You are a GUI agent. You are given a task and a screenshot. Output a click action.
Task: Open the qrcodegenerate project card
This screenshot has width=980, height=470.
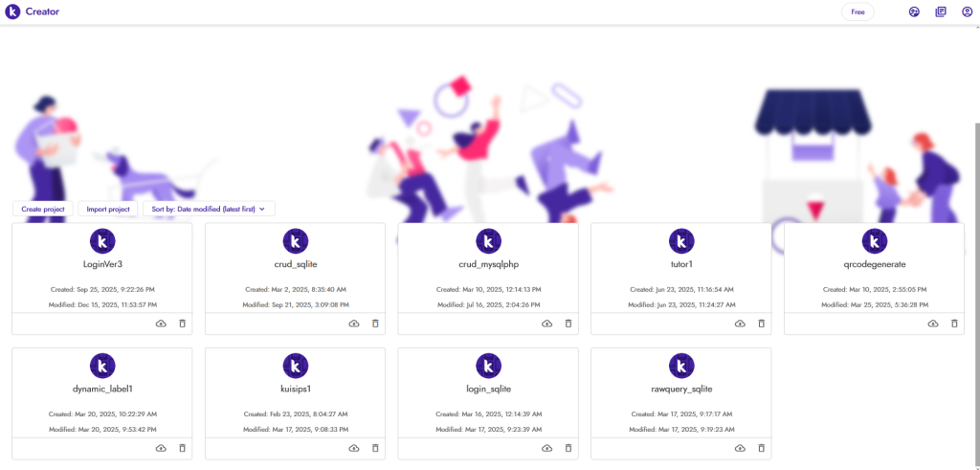(874, 263)
